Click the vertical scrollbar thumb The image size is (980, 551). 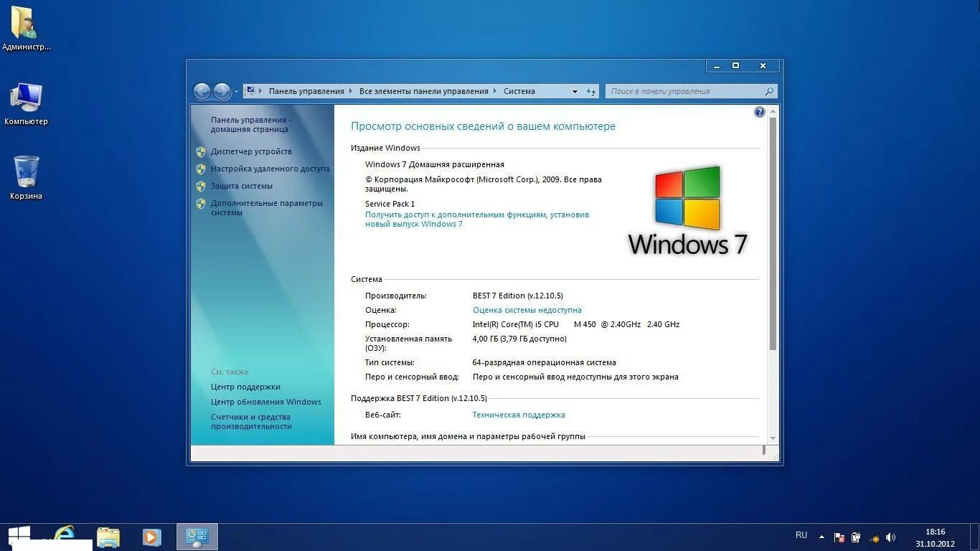(773, 234)
